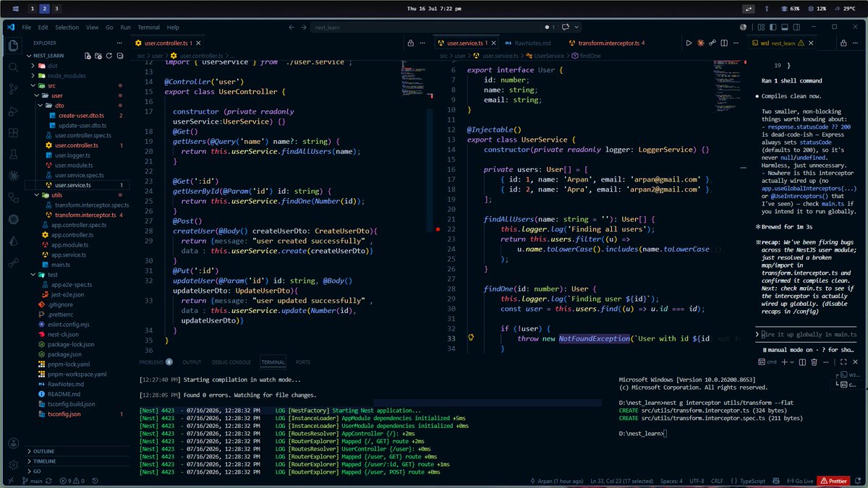Run the file with the play icon
Screen dimensions: 868x488
(689, 43)
